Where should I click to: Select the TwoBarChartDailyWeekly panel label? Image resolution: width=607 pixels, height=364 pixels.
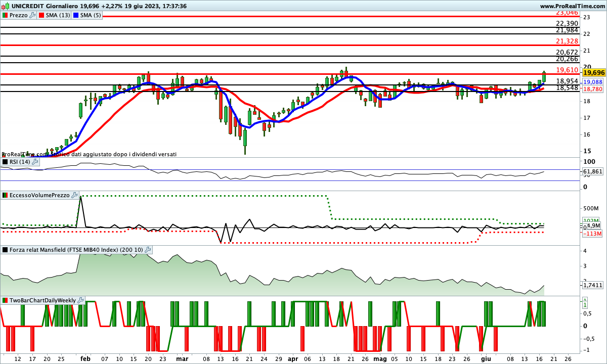44,300
